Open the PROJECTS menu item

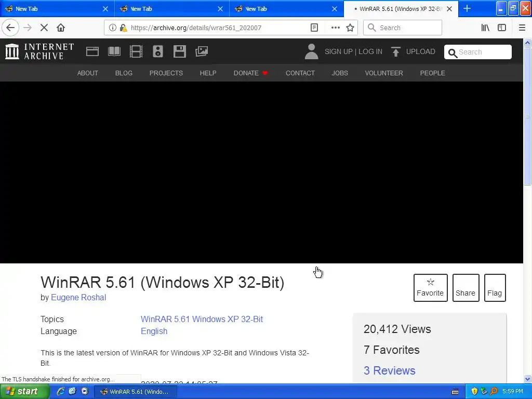pyautogui.click(x=166, y=73)
